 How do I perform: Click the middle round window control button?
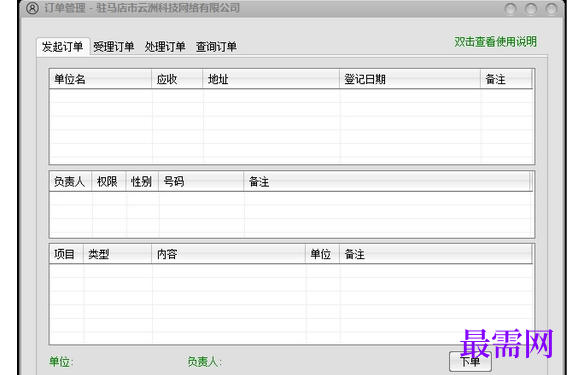click(531, 9)
